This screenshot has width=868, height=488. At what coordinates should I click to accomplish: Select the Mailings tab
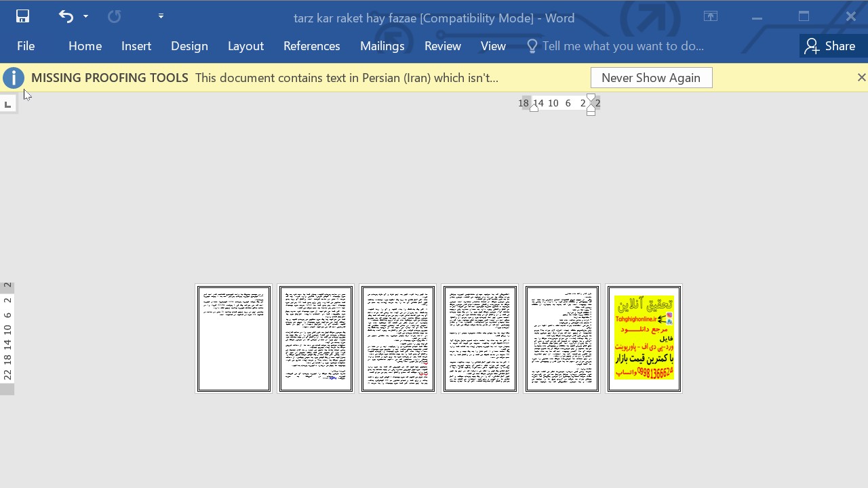(x=382, y=46)
